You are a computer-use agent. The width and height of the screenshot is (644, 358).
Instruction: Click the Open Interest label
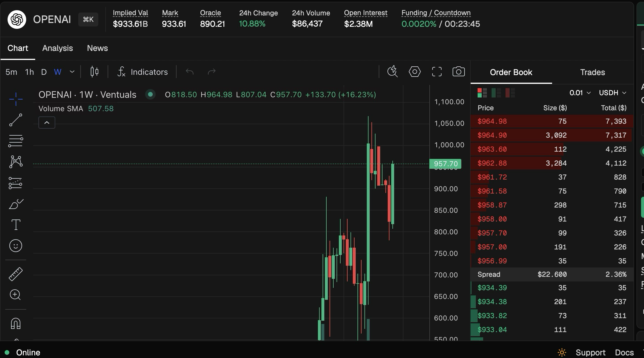point(366,13)
